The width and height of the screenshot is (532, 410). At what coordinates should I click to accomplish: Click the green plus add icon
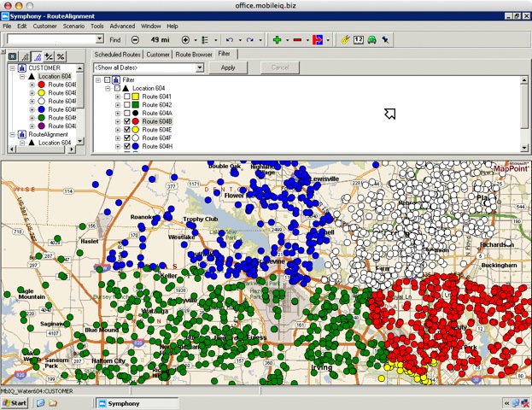pyautogui.click(x=277, y=40)
